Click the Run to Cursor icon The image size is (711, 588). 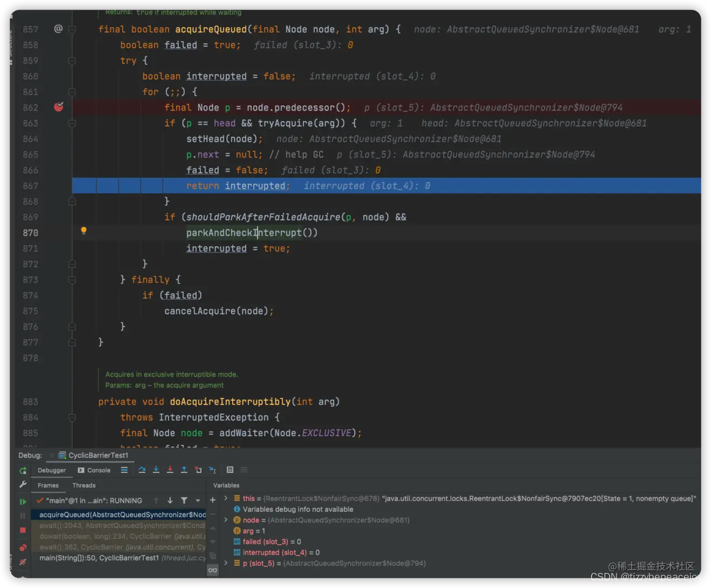pyautogui.click(x=212, y=470)
